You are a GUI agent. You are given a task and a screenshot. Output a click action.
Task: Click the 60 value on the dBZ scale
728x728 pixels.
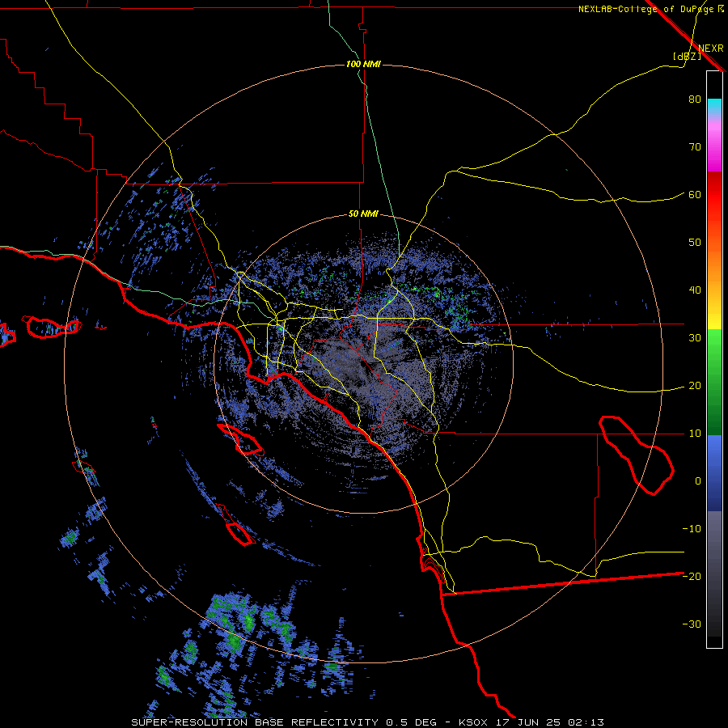695,195
